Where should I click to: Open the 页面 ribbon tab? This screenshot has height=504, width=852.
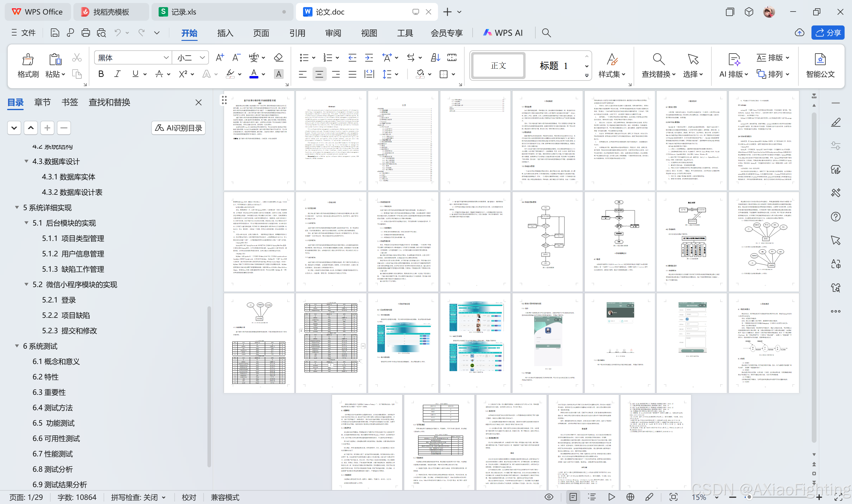pos(261,33)
